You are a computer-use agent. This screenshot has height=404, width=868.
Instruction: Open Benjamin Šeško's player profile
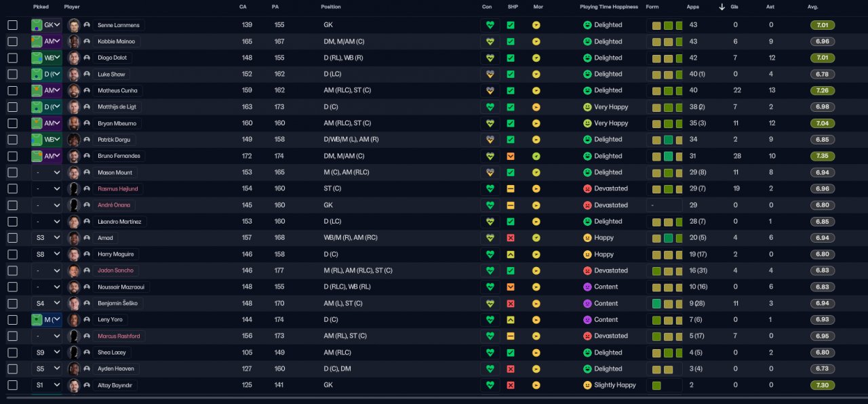tap(118, 303)
